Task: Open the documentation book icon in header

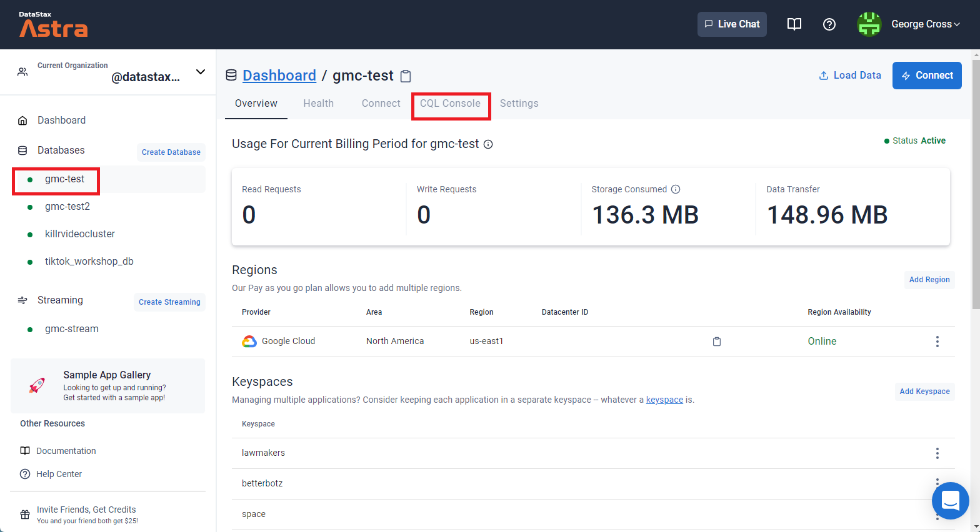Action: [x=794, y=24]
